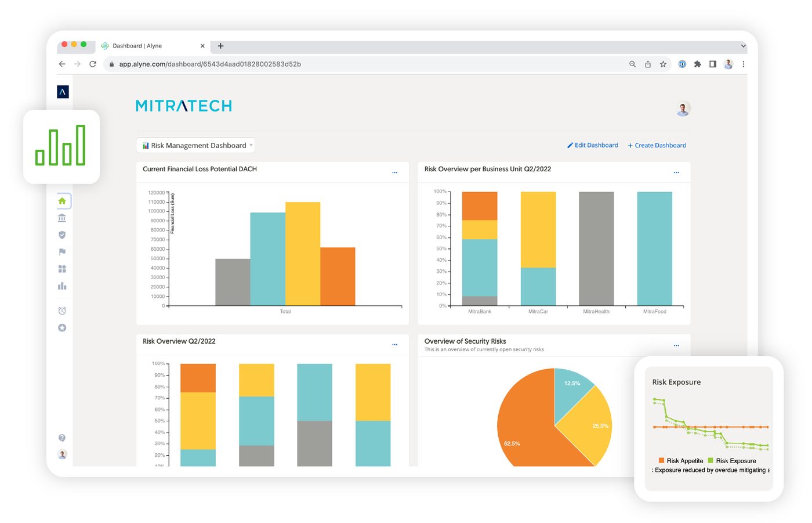Open the widgets grid icon in sidebar
The height and width of the screenshot is (523, 812).
click(62, 269)
